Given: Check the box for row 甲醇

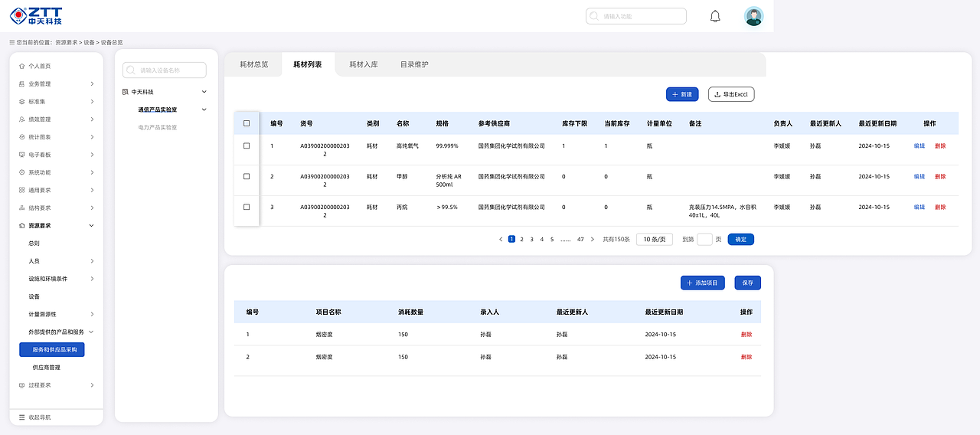Looking at the screenshot, I should pos(247,176).
